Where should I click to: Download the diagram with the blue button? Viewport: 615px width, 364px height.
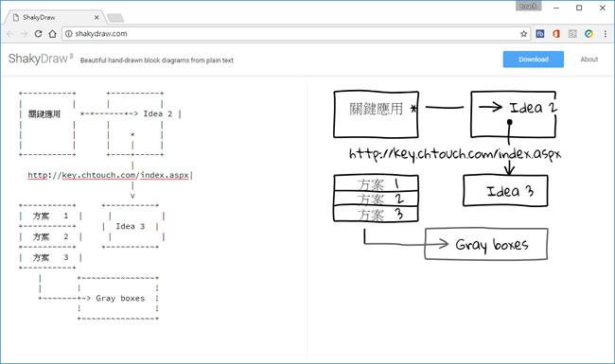(534, 60)
